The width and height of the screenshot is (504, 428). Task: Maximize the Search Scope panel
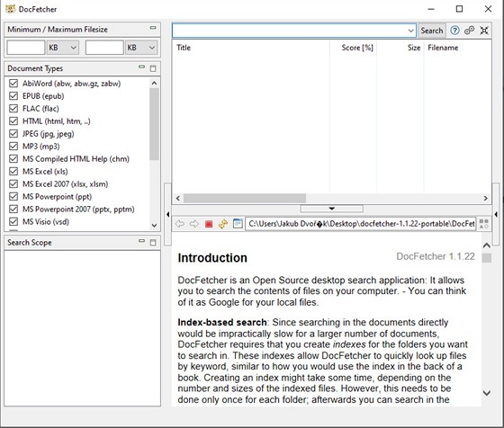153,243
